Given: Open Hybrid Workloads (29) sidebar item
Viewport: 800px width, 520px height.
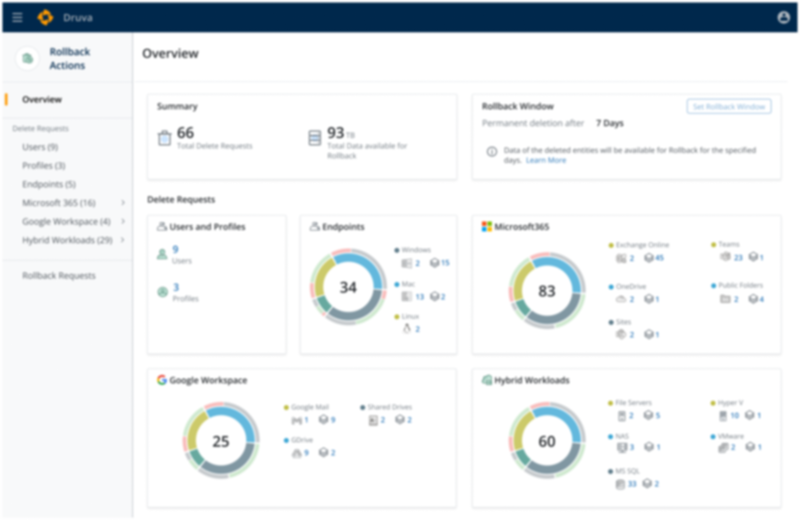Looking at the screenshot, I should coord(67,240).
